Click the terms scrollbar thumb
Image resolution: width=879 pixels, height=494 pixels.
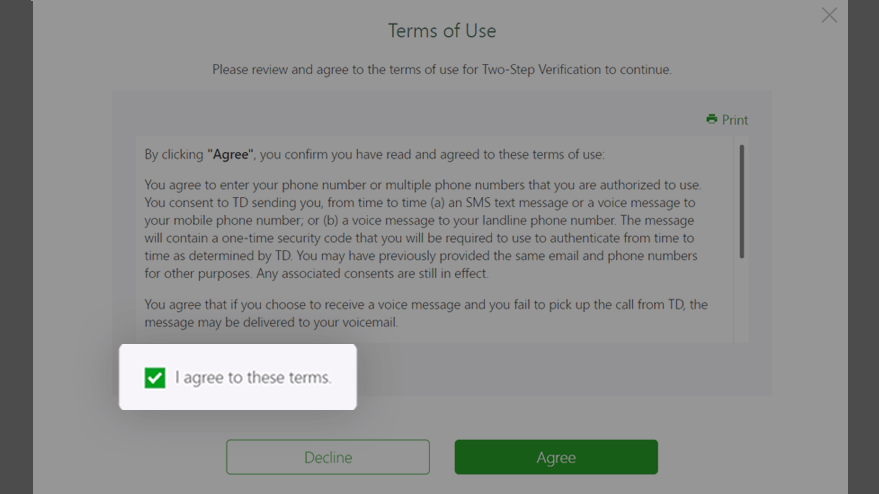point(742,202)
